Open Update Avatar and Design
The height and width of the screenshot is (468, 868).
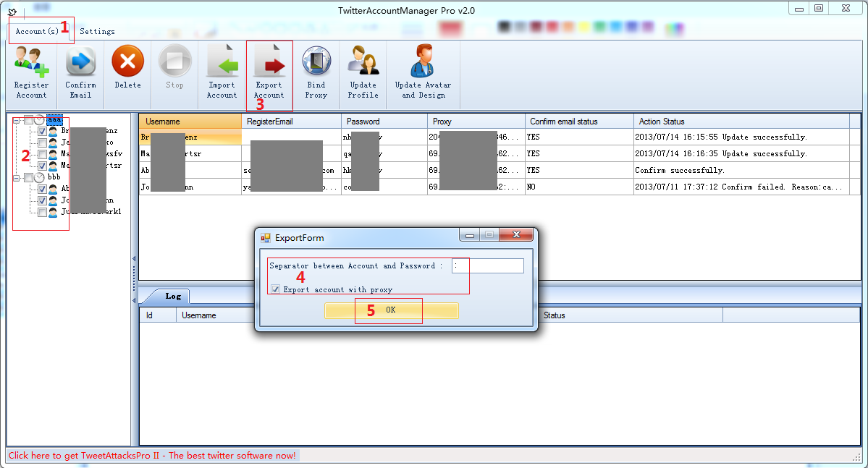click(x=424, y=73)
